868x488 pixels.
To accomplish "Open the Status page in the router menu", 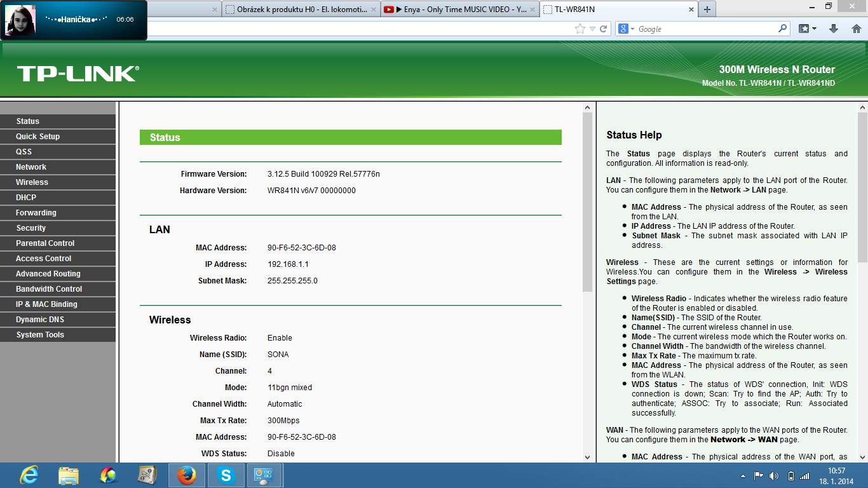I will pyautogui.click(x=58, y=121).
